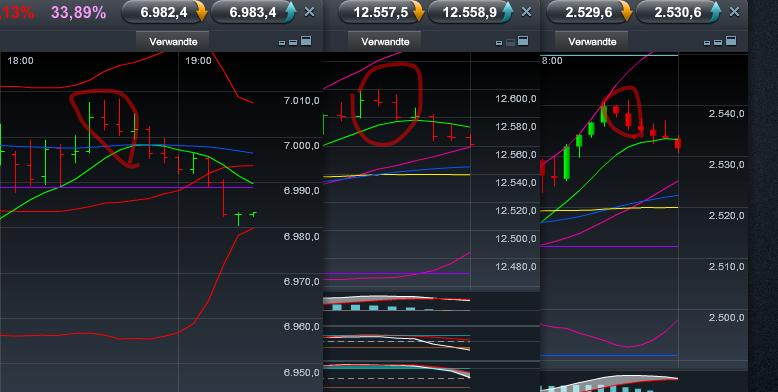Set smallest chart size in the 7.000 panel

click(282, 43)
